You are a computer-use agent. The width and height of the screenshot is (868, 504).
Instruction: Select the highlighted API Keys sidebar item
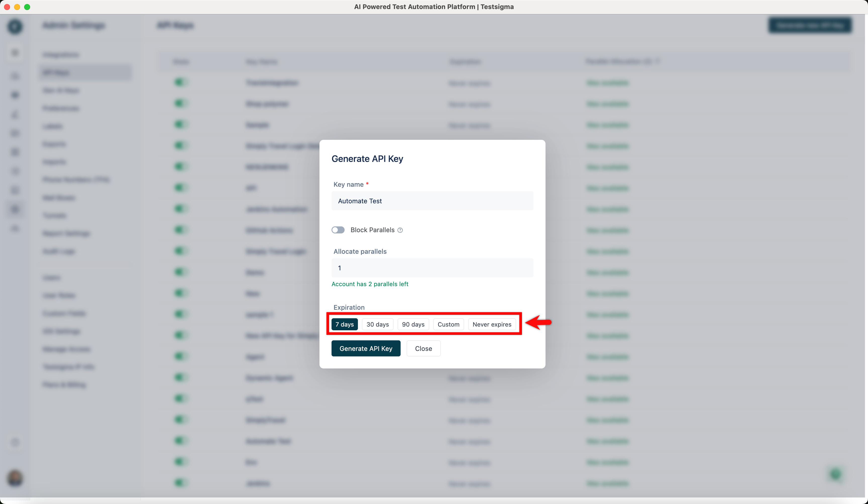85,72
